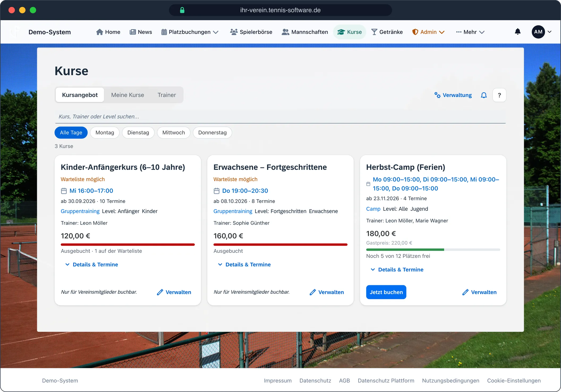Click pencil icon on the Herbst-Camp card
This screenshot has width=561, height=392.
[465, 292]
